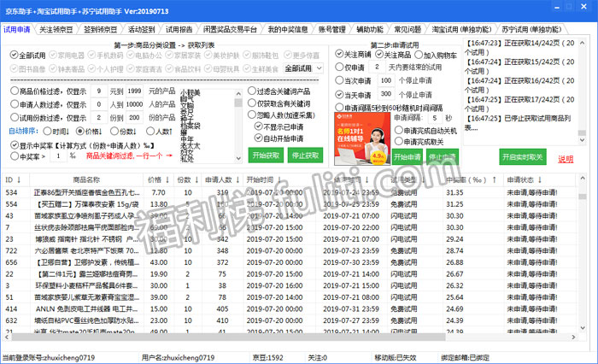The width and height of the screenshot is (598, 364).
Task: Click green 开始获取 button
Action: pos(265,156)
